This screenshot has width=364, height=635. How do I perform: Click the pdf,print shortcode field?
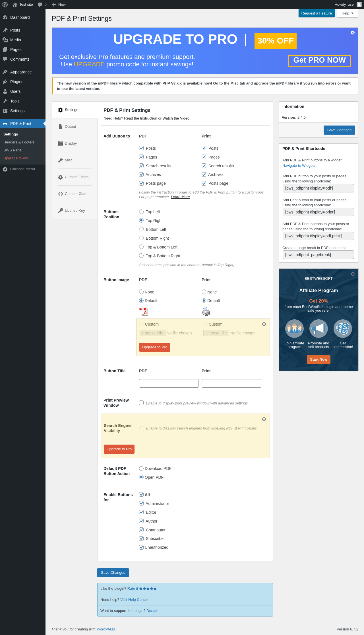pos(318,236)
